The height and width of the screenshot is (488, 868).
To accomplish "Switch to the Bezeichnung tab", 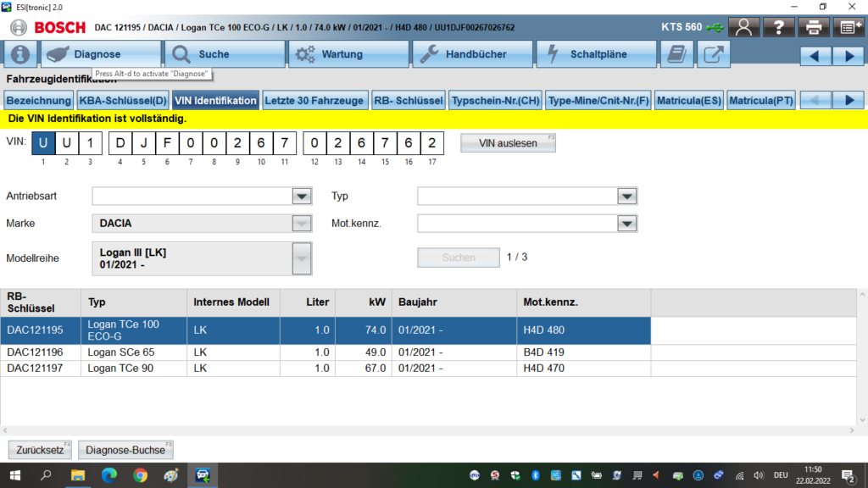I will tap(39, 101).
